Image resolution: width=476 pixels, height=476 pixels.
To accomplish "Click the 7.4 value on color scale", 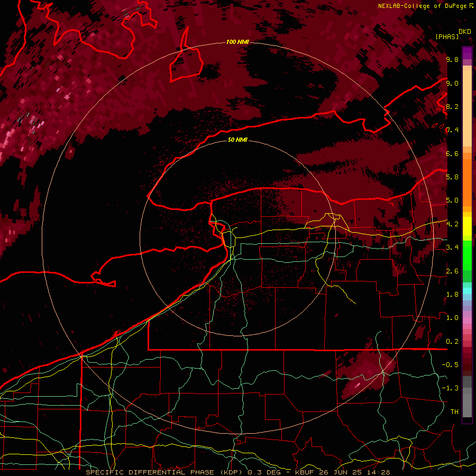I will pyautogui.click(x=452, y=130).
